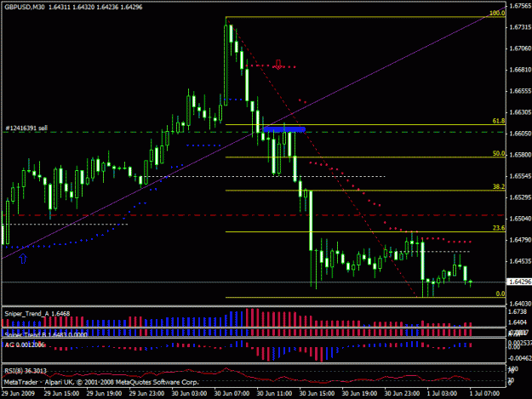Click the '30 Jun 07:00' time axis label
This screenshot has height=399, width=532.
[232, 394]
